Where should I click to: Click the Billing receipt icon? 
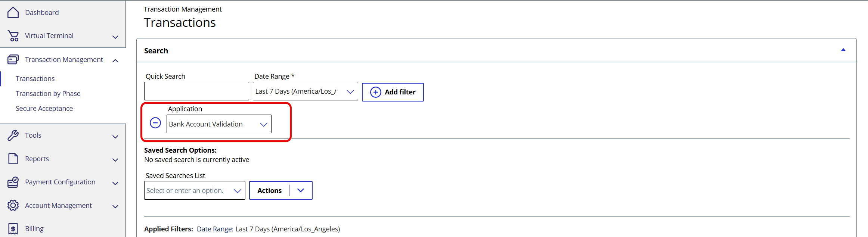(13, 228)
